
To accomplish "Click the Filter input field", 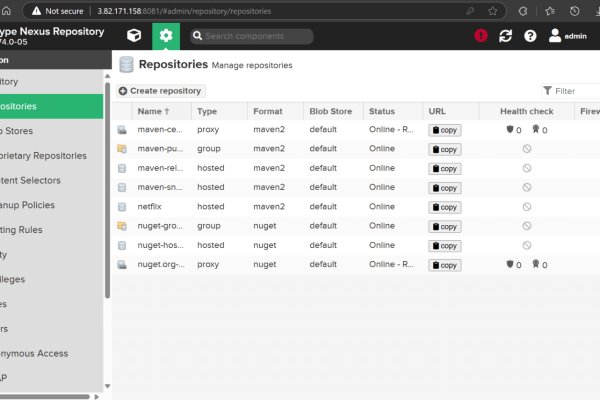I will [571, 91].
